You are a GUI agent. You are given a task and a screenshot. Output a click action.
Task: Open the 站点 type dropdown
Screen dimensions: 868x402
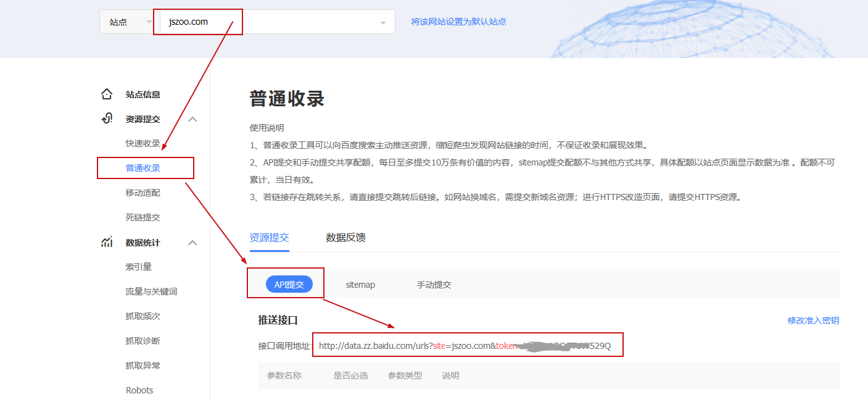tap(126, 22)
